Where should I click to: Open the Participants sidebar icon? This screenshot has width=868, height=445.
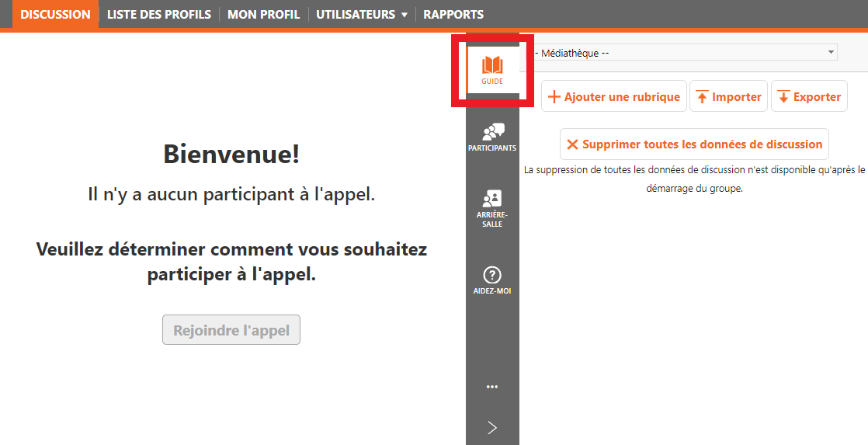(493, 132)
